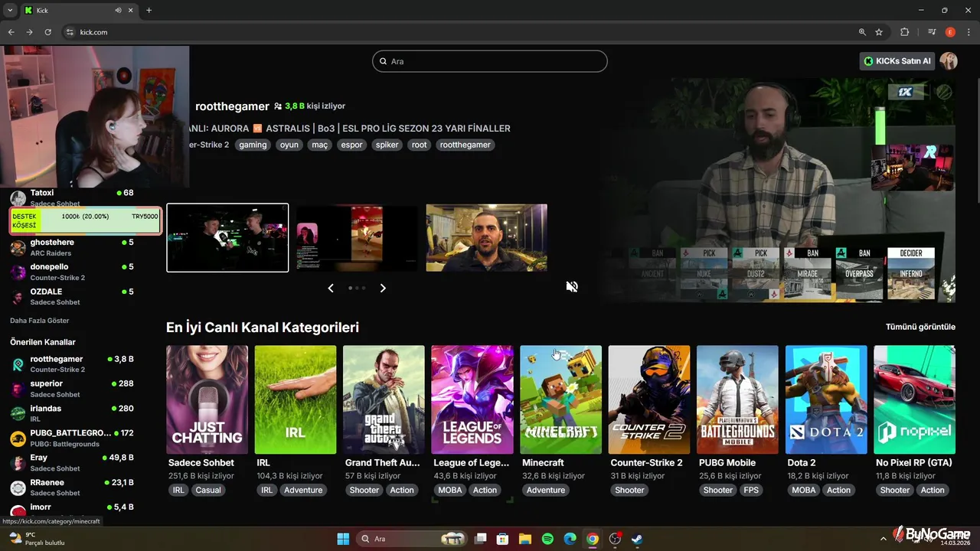Unmute the featured stream preview

click(572, 287)
